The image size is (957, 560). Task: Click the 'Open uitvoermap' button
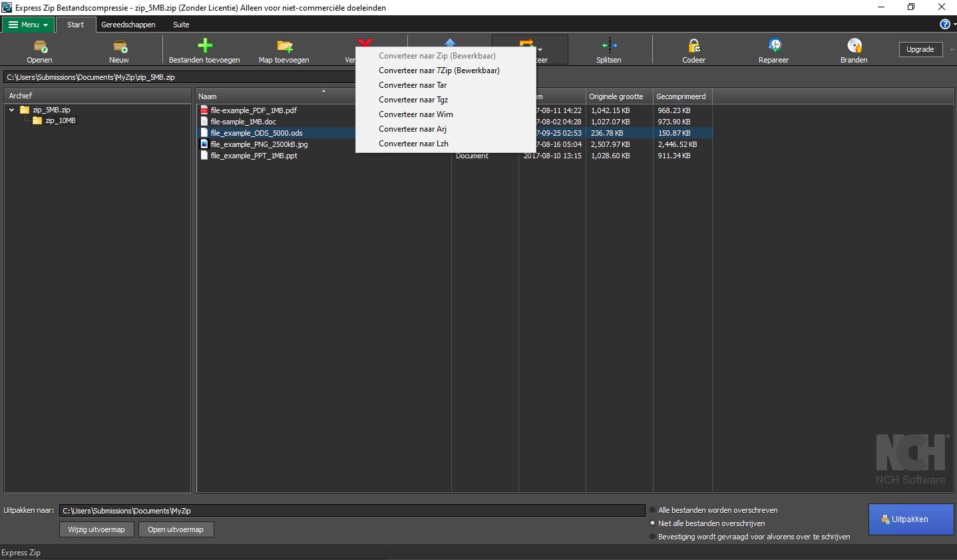[176, 529]
